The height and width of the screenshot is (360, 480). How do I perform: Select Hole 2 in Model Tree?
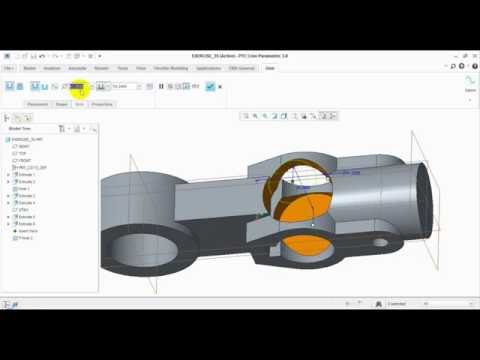(x=23, y=238)
